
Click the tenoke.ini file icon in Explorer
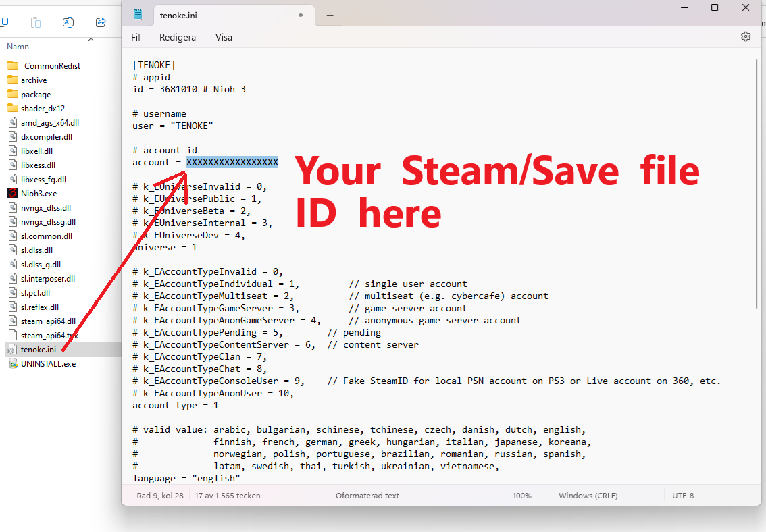point(13,350)
